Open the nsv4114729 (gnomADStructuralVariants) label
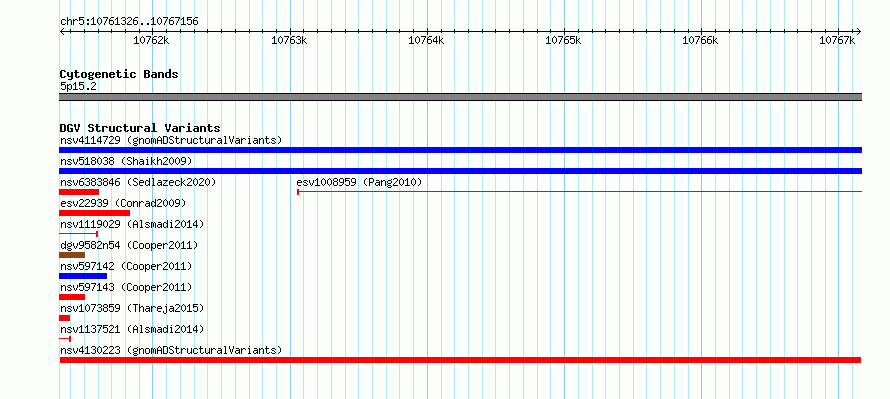890x399 pixels. [171, 140]
